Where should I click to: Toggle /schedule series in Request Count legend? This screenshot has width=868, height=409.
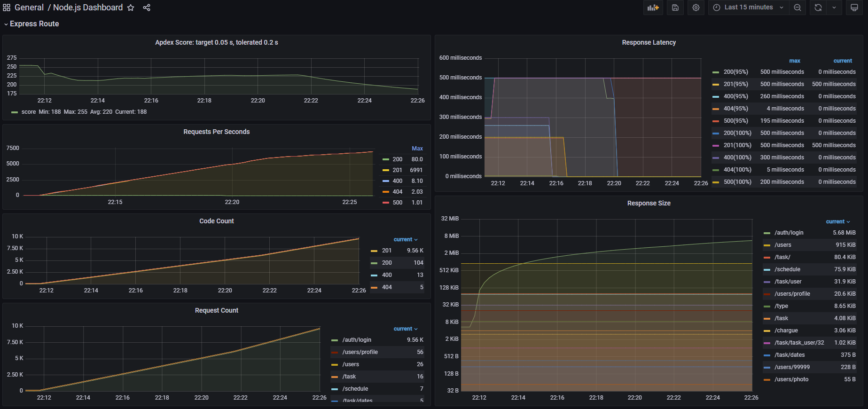tap(355, 389)
